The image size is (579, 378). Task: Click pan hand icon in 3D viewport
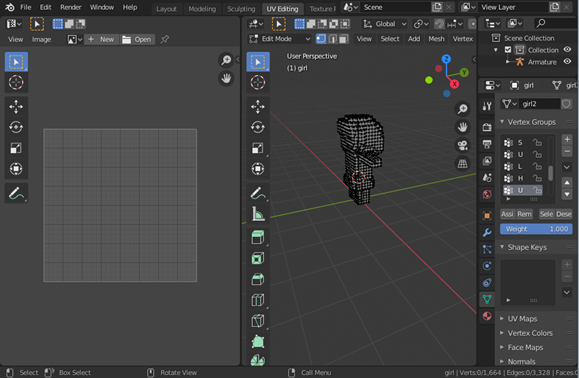pyautogui.click(x=462, y=127)
